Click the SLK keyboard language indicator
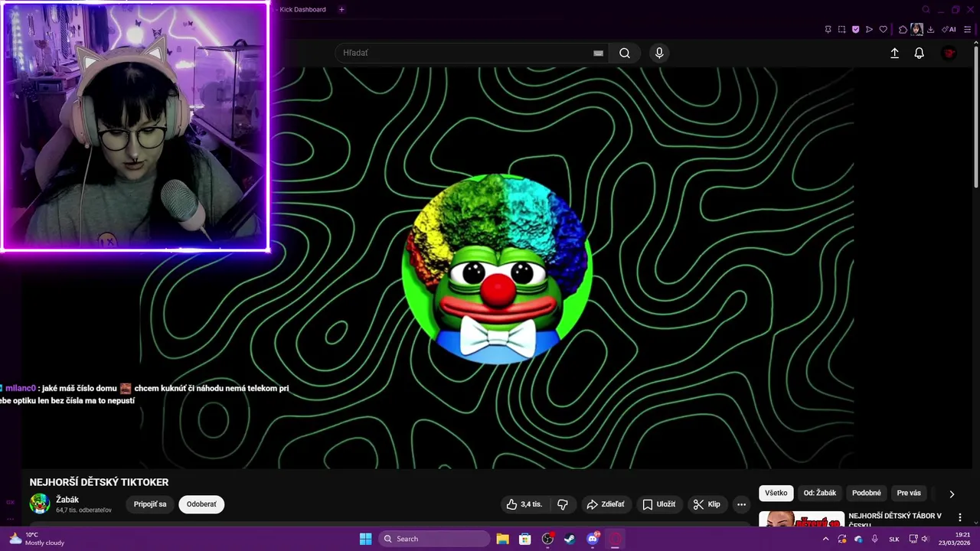This screenshot has height=551, width=980. tap(893, 539)
